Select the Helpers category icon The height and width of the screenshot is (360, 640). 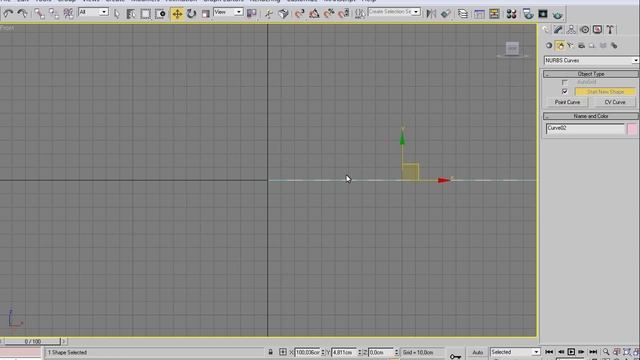click(592, 46)
